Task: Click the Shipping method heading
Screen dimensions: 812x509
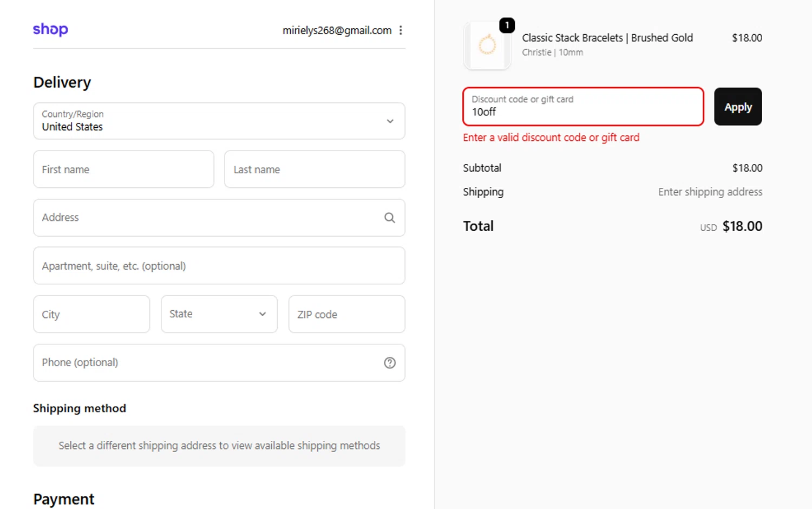Action: pos(80,408)
